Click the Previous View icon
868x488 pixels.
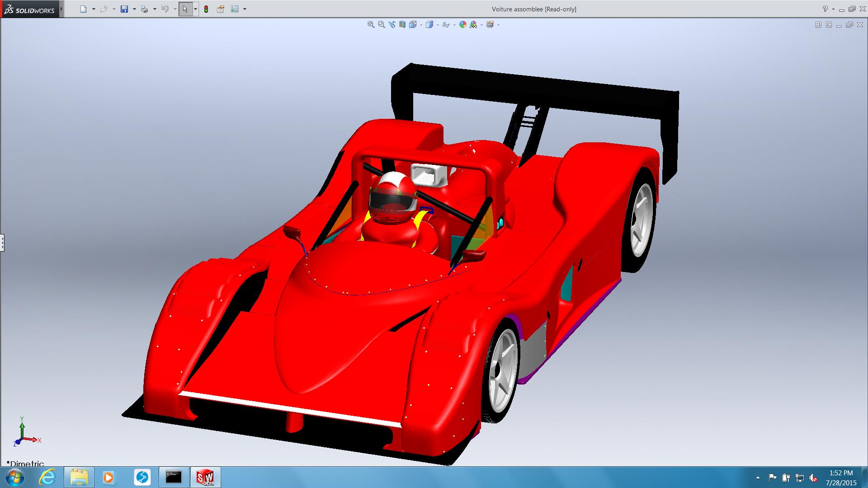pos(392,25)
